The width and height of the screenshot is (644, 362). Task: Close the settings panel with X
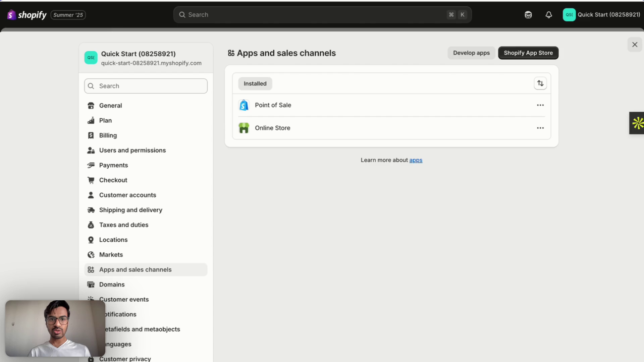click(x=635, y=45)
